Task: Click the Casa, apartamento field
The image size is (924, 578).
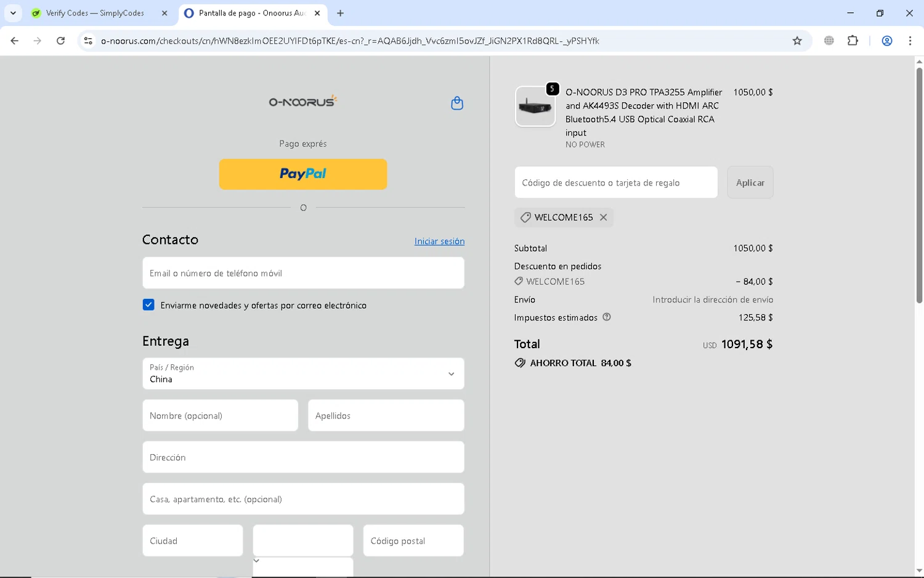Action: pyautogui.click(x=303, y=499)
